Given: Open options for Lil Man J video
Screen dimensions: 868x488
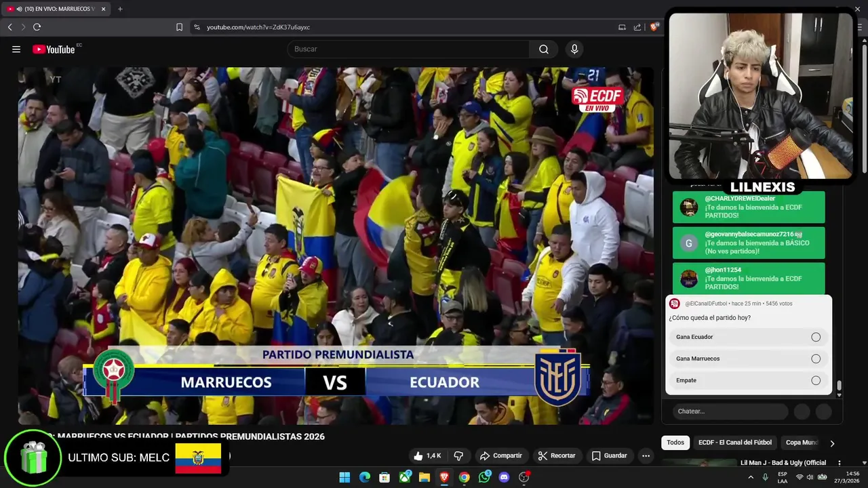Looking at the screenshot, I should [839, 463].
